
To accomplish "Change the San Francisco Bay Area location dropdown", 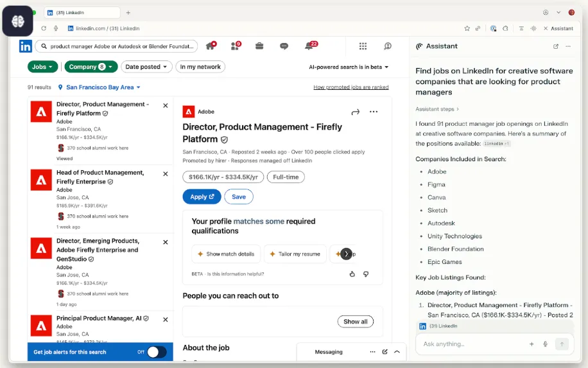I will tap(99, 87).
